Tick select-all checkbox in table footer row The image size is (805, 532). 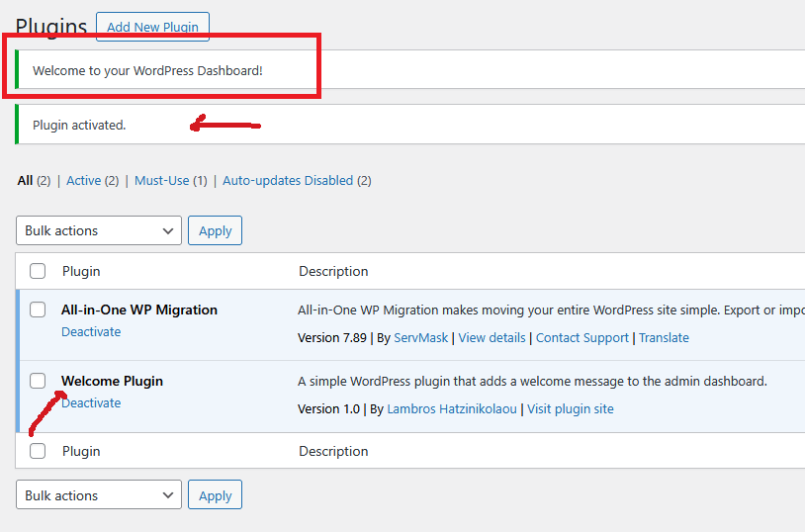tap(38, 451)
